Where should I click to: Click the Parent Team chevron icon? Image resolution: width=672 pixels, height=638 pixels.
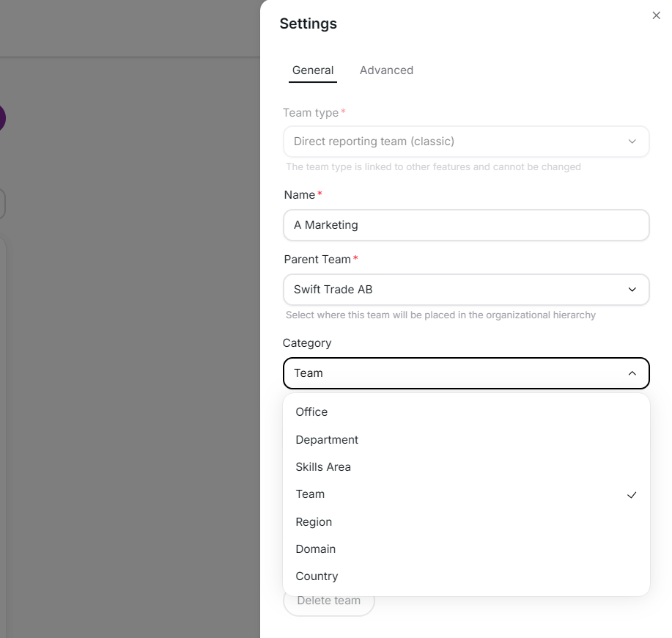click(x=632, y=290)
